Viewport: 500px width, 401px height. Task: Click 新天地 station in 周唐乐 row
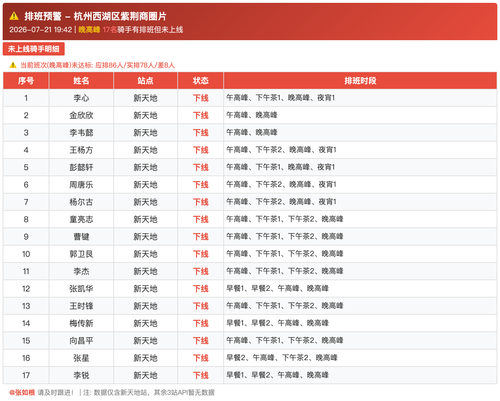pyautogui.click(x=145, y=185)
